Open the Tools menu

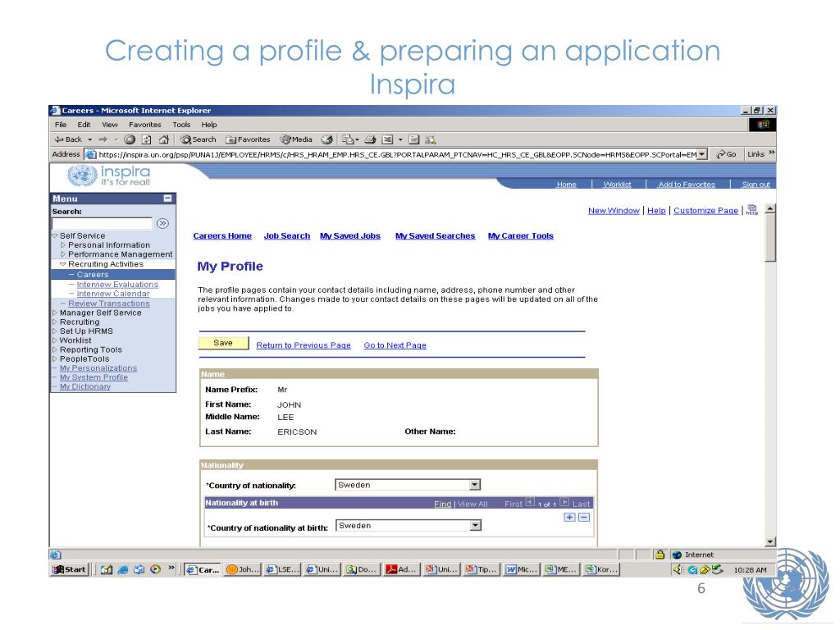coord(181,125)
